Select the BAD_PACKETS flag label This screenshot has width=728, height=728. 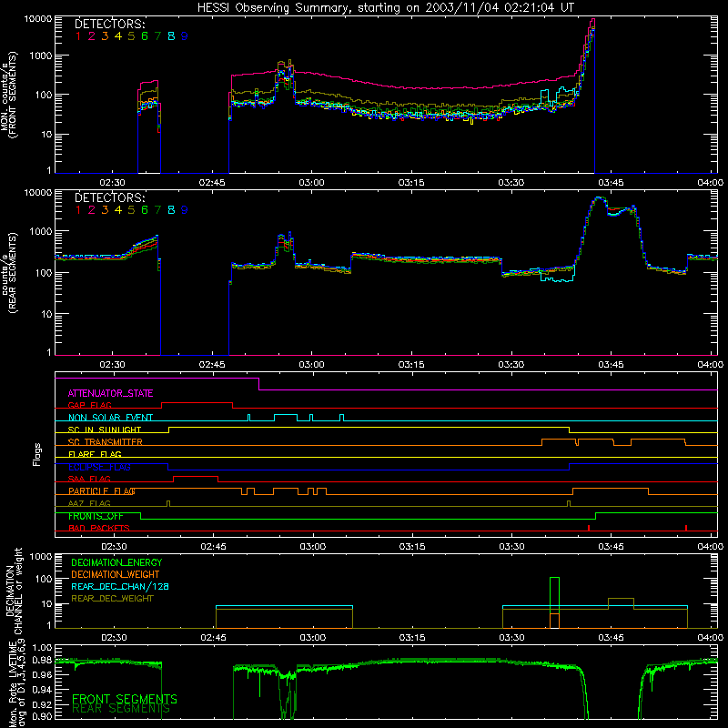(99, 528)
